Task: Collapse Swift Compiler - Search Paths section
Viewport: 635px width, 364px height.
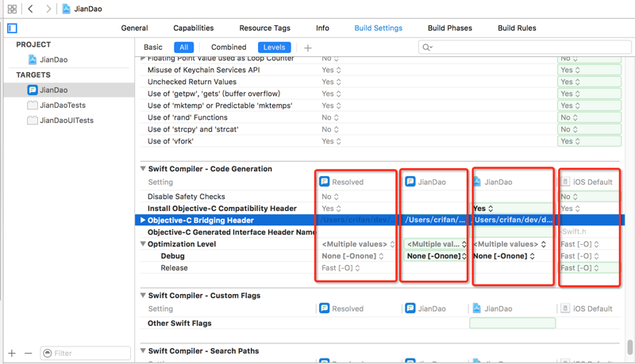Action: point(143,351)
